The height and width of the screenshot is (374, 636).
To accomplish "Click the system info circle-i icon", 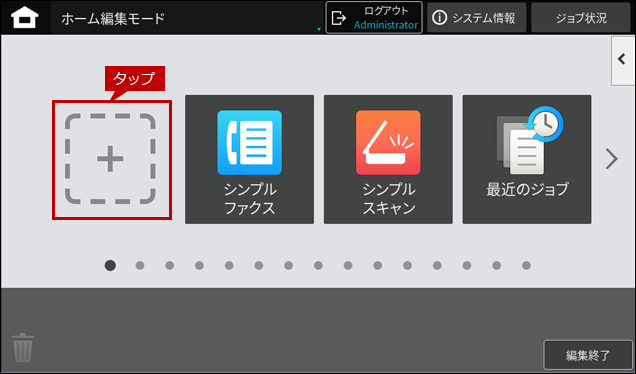I will [x=439, y=17].
